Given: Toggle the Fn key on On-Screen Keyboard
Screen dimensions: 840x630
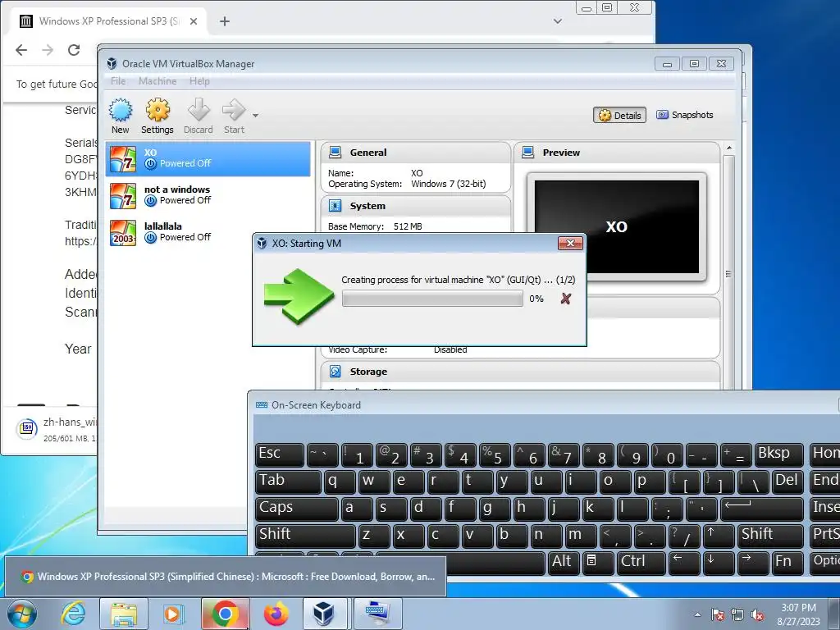Looking at the screenshot, I should tap(787, 562).
